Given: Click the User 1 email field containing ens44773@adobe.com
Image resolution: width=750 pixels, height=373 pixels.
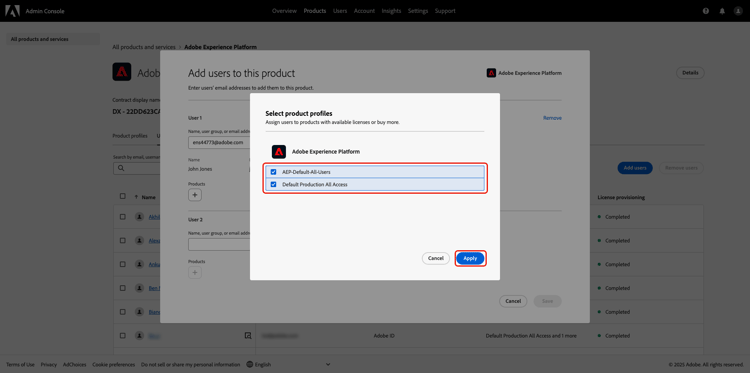Looking at the screenshot, I should click(x=219, y=143).
